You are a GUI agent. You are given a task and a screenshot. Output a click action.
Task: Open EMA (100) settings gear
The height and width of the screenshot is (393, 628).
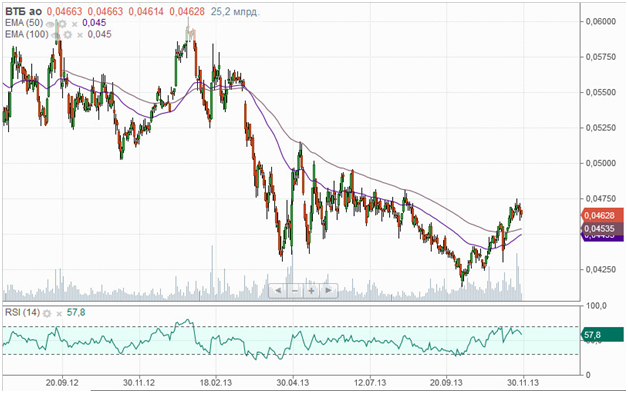[x=67, y=35]
